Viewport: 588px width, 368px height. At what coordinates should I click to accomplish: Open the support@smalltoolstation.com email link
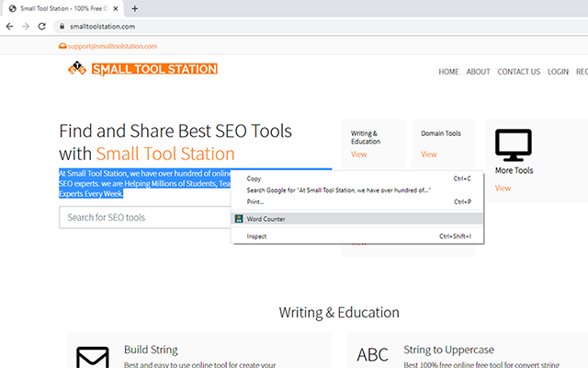click(112, 46)
